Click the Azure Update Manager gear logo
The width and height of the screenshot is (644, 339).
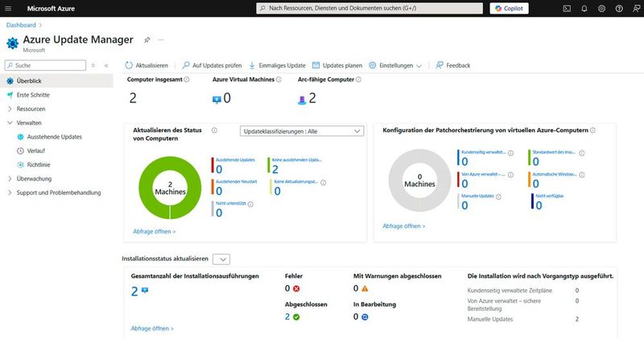click(12, 43)
